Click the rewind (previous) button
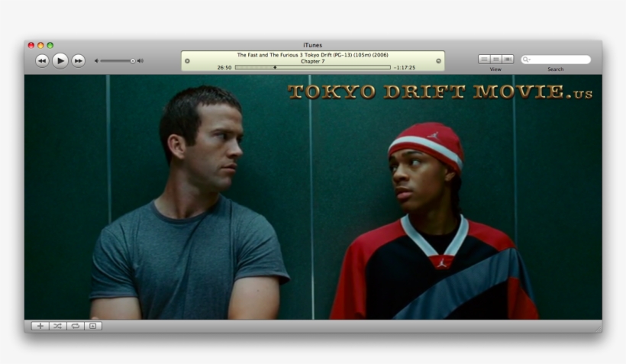This screenshot has width=626, height=364. (42, 61)
